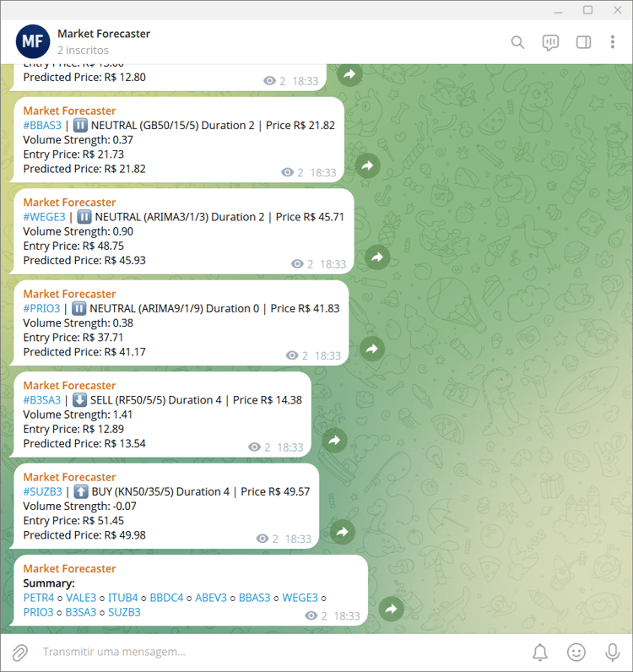Click the views eye icon on WEGE3 message
Screen dimensions: 633x672
point(297,264)
